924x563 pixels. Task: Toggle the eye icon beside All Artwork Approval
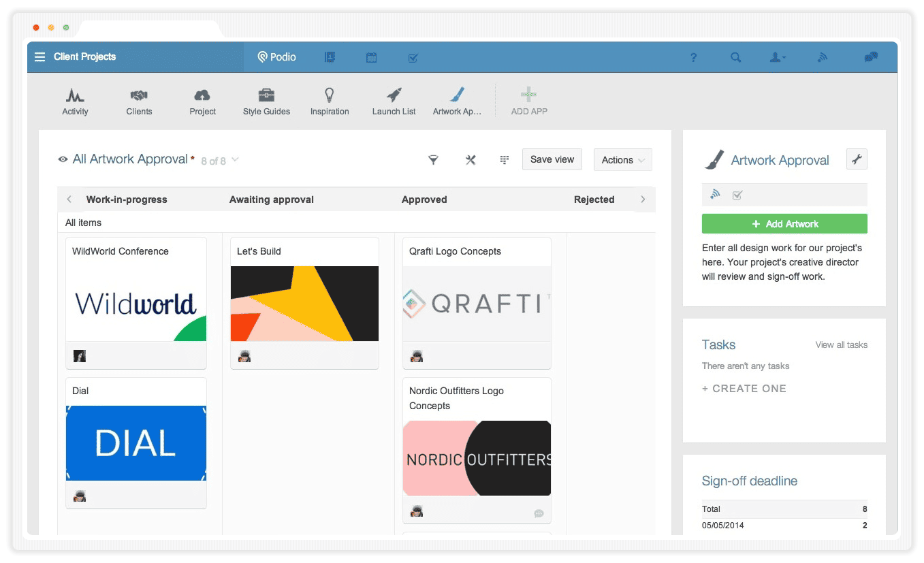point(63,159)
